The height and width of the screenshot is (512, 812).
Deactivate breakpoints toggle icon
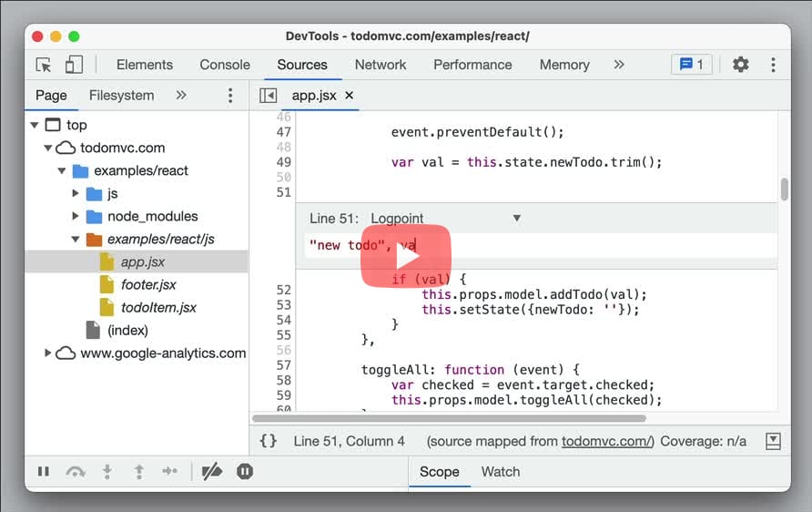click(212, 471)
